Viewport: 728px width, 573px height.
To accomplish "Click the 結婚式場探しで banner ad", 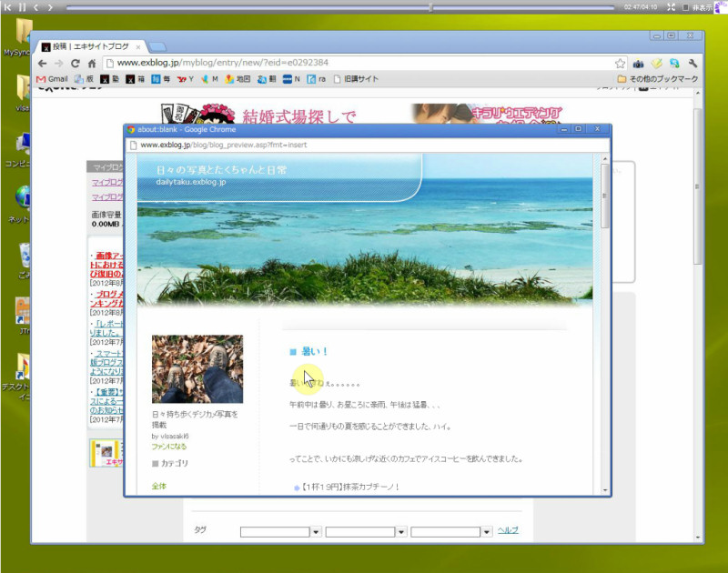I will click(x=259, y=114).
